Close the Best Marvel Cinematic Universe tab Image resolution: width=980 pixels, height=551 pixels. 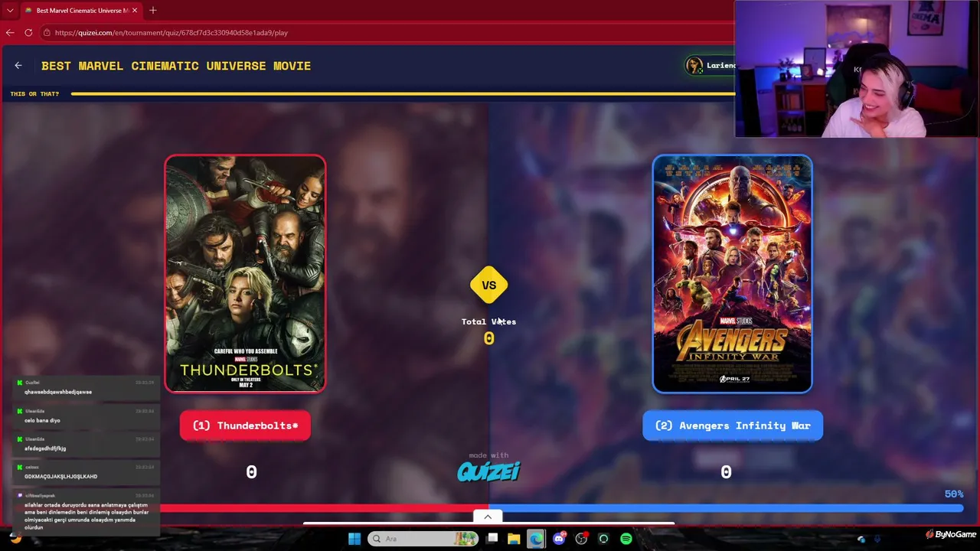tap(135, 10)
